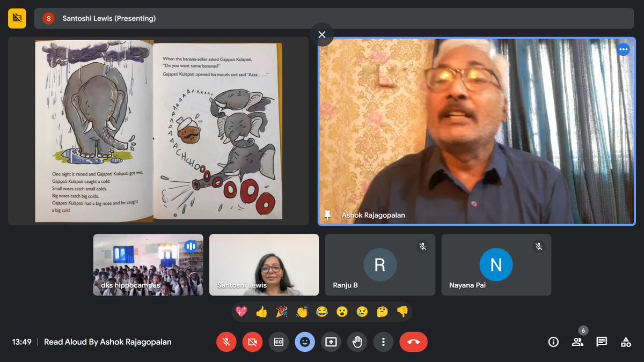This screenshot has height=362, width=644.
Task: Send thumbs up reaction
Action: click(261, 312)
